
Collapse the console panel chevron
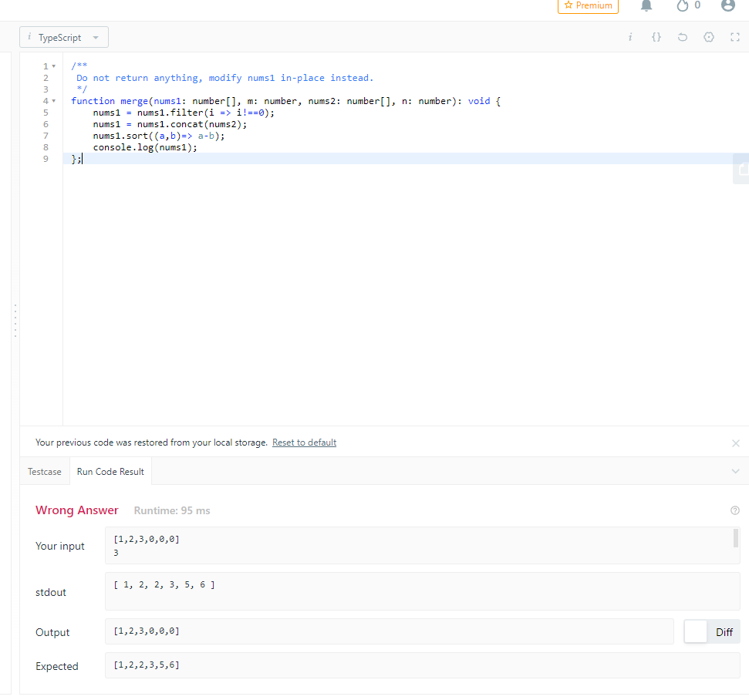734,471
